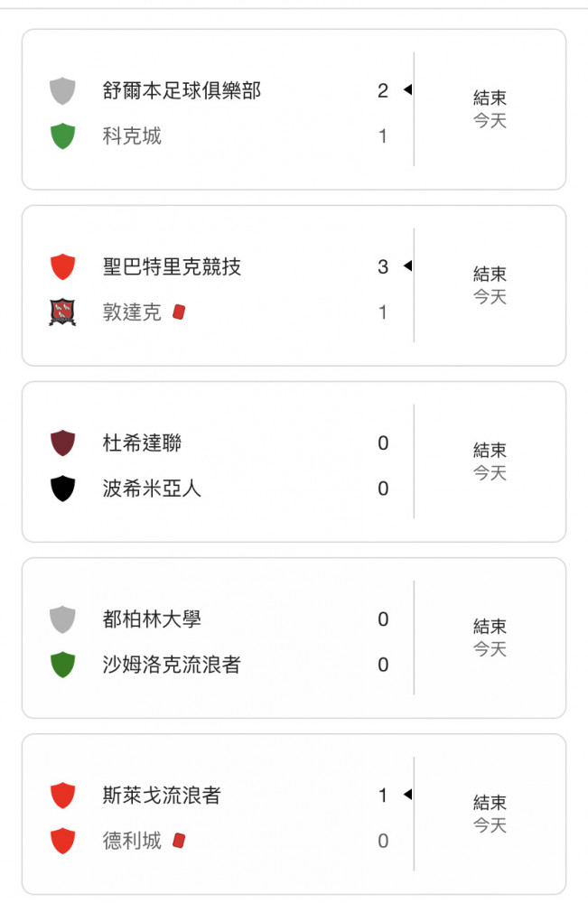Viewport: 588px width, 903px height.
Task: Click the 敦達克 club crest logo
Action: (x=62, y=312)
